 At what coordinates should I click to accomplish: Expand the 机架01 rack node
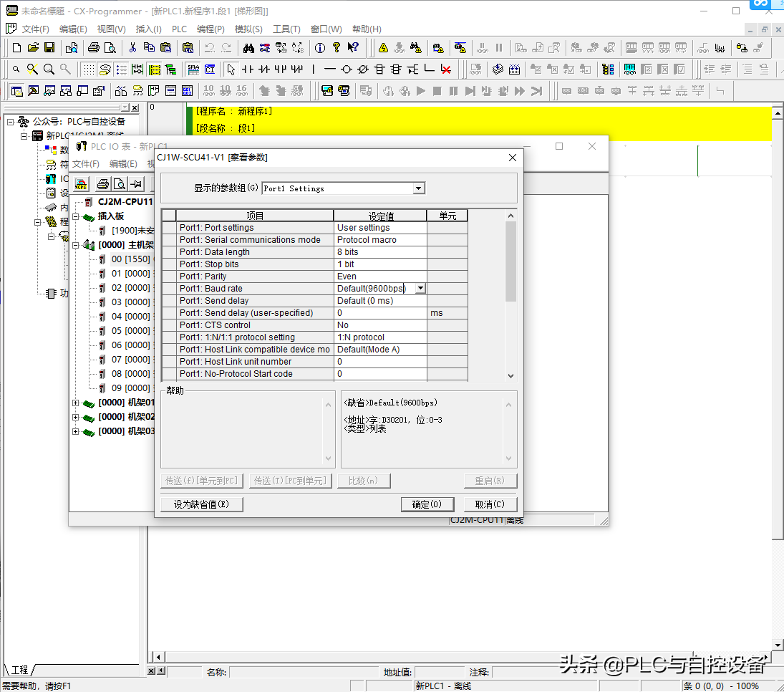[75, 403]
